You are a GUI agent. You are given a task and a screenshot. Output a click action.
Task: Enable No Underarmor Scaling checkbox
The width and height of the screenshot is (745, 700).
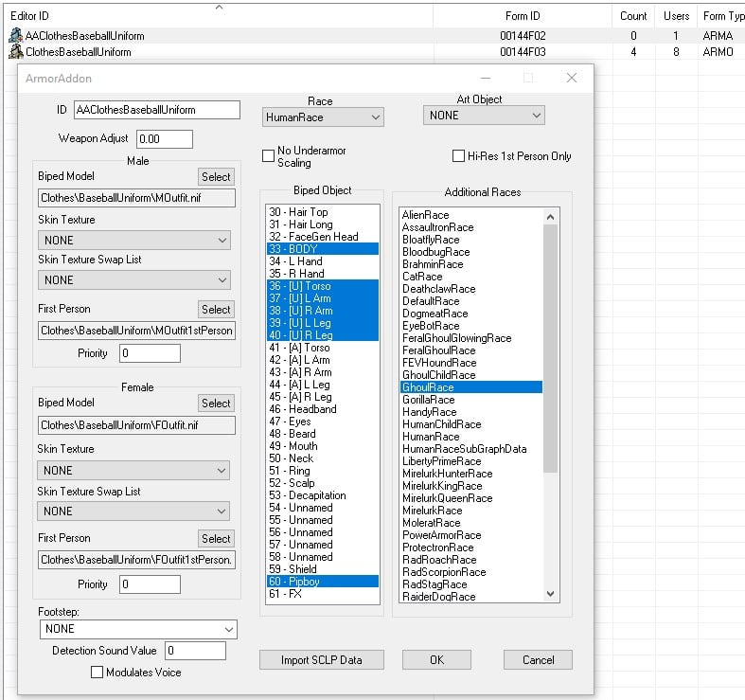[x=269, y=156]
